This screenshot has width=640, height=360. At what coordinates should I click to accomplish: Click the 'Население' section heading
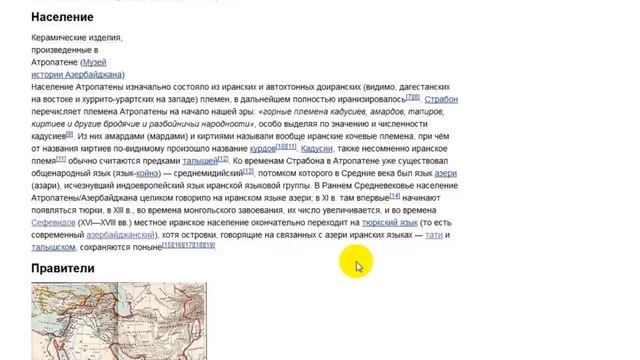pos(62,17)
